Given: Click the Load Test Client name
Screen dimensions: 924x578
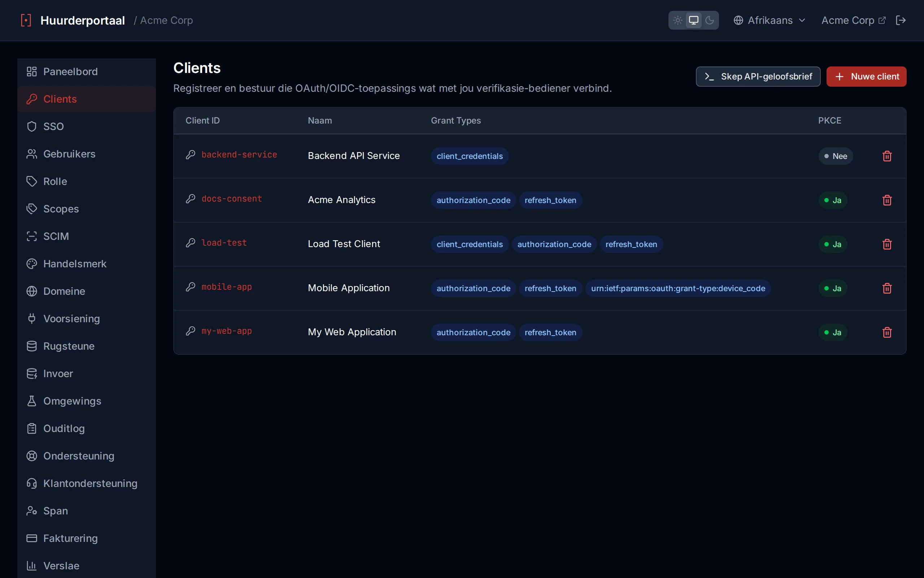Looking at the screenshot, I should click(344, 243).
